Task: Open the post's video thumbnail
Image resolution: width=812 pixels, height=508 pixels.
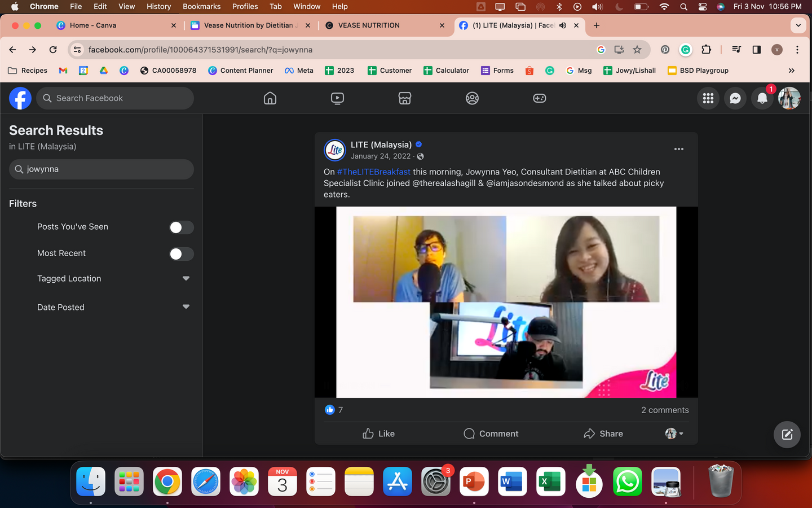Action: (x=506, y=302)
